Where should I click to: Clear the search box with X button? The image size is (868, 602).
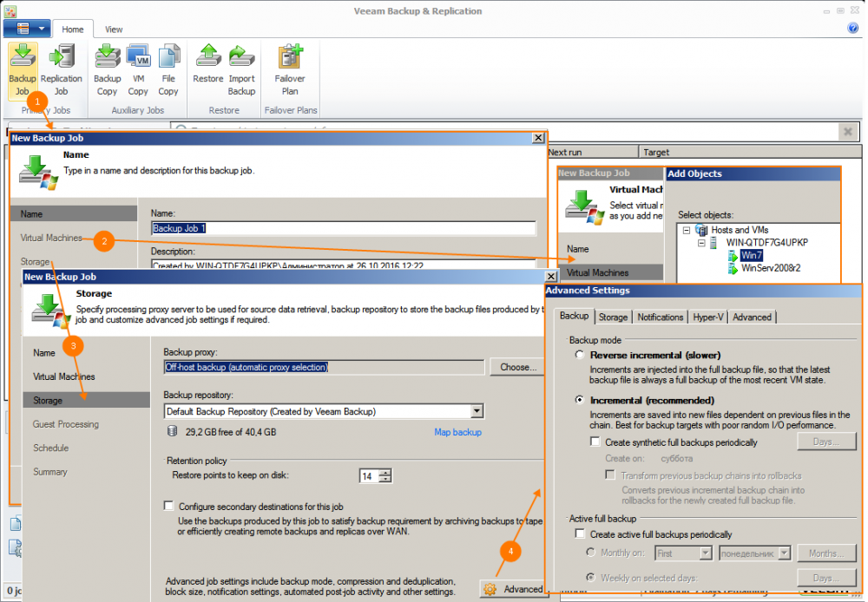[x=847, y=132]
